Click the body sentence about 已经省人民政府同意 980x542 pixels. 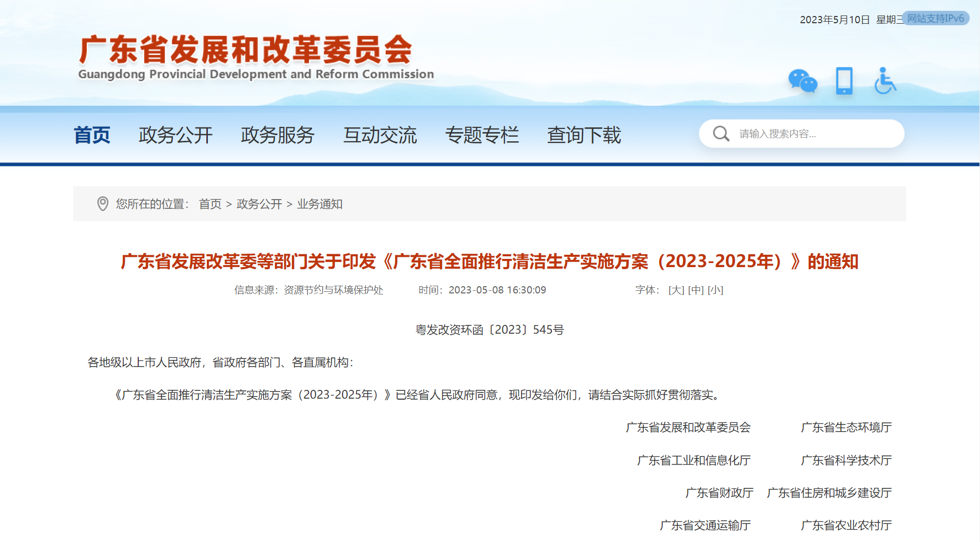pos(416,395)
